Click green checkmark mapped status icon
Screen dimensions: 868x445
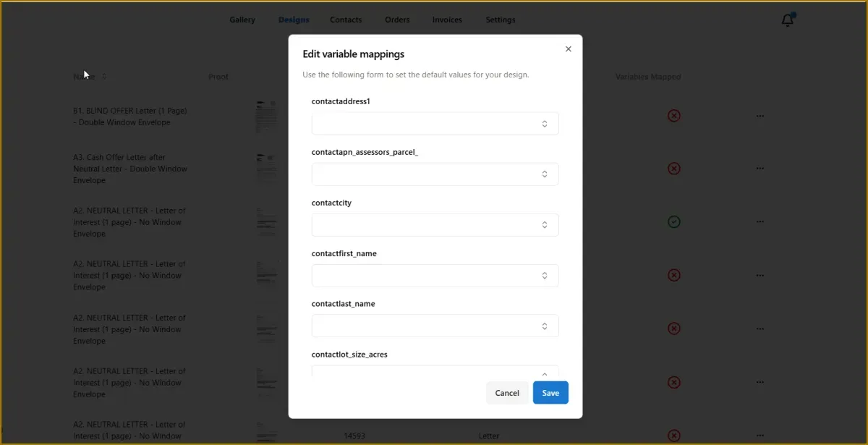tap(673, 222)
